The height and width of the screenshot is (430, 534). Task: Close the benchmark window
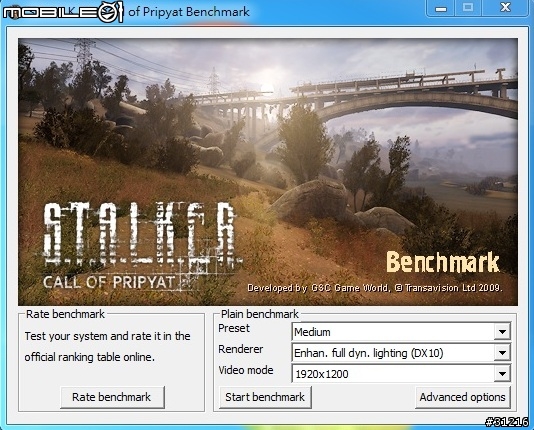coord(505,8)
